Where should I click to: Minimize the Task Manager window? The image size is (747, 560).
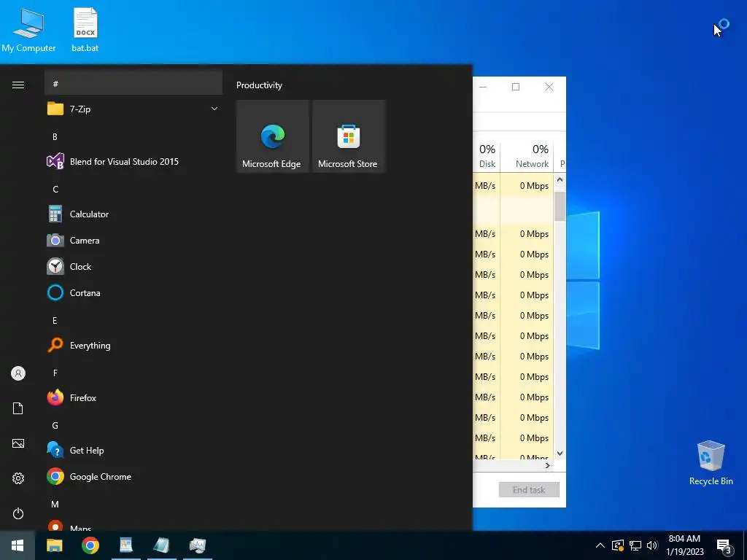pyautogui.click(x=483, y=87)
